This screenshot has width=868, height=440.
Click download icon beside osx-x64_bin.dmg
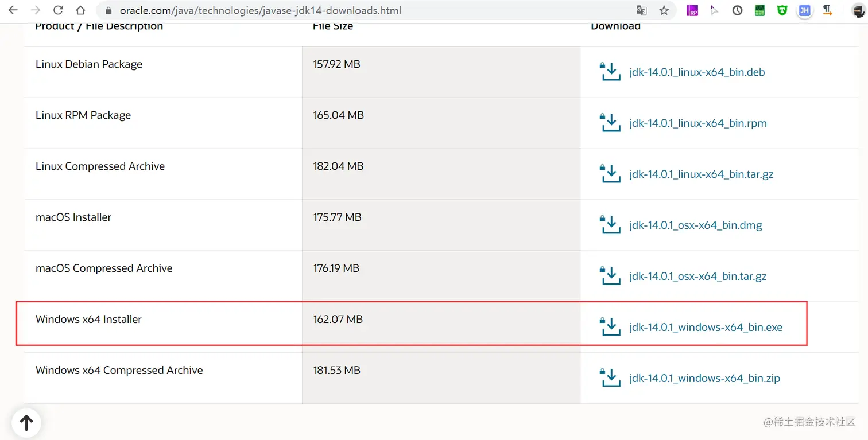pyautogui.click(x=610, y=225)
